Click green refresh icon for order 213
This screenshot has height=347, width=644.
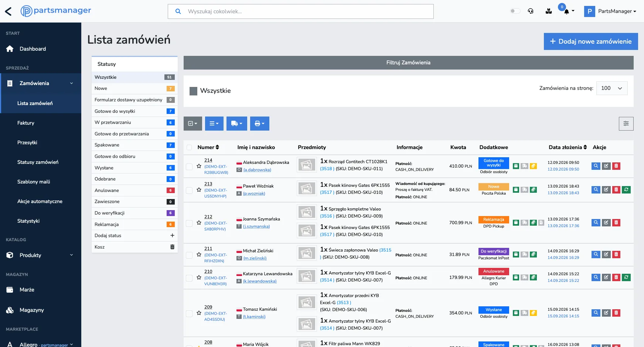coord(626,190)
